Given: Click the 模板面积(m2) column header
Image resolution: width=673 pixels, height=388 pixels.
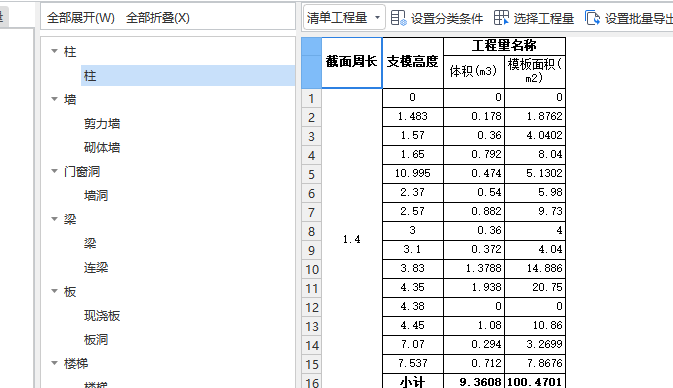Looking at the screenshot, I should click(x=535, y=72).
